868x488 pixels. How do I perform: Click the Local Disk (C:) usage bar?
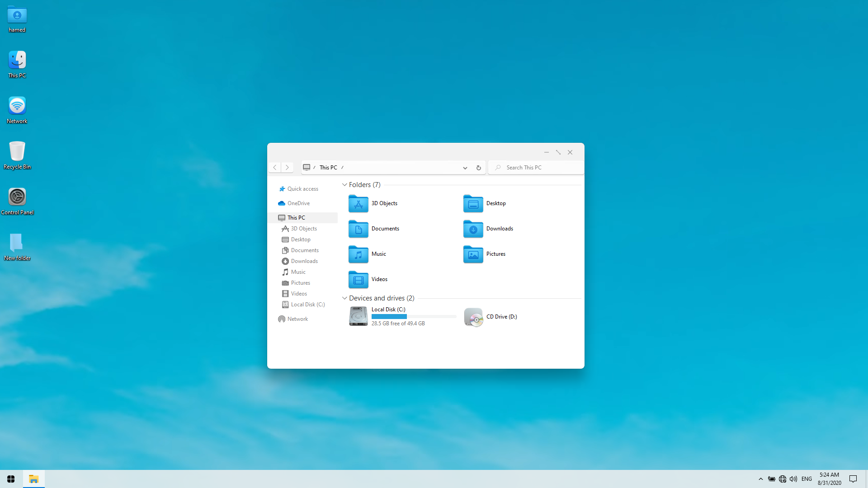point(413,317)
